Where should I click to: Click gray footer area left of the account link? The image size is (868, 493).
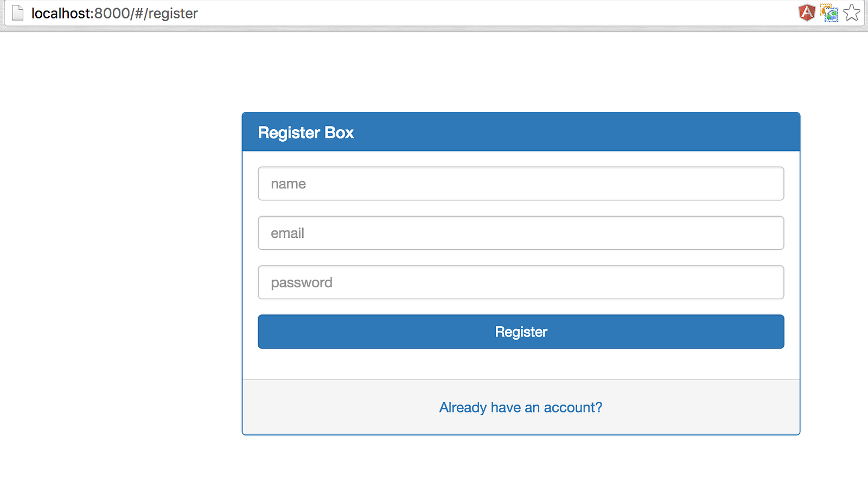(x=336, y=407)
